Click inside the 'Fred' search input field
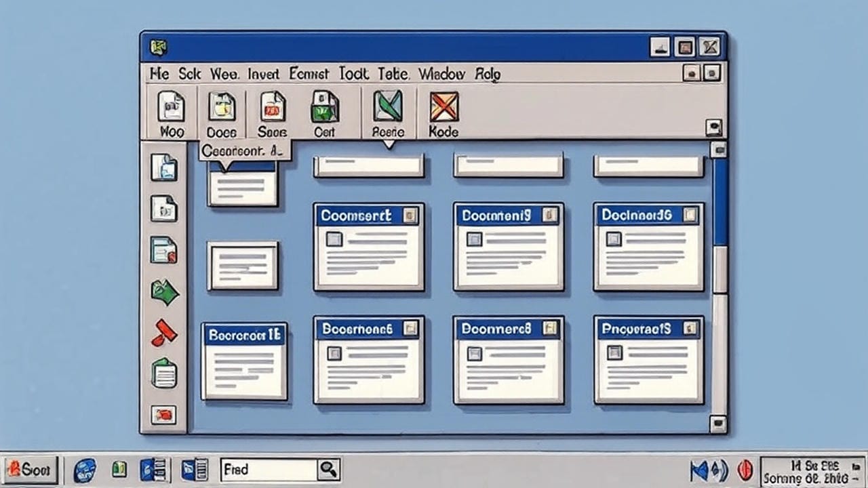 pyautogui.click(x=271, y=468)
